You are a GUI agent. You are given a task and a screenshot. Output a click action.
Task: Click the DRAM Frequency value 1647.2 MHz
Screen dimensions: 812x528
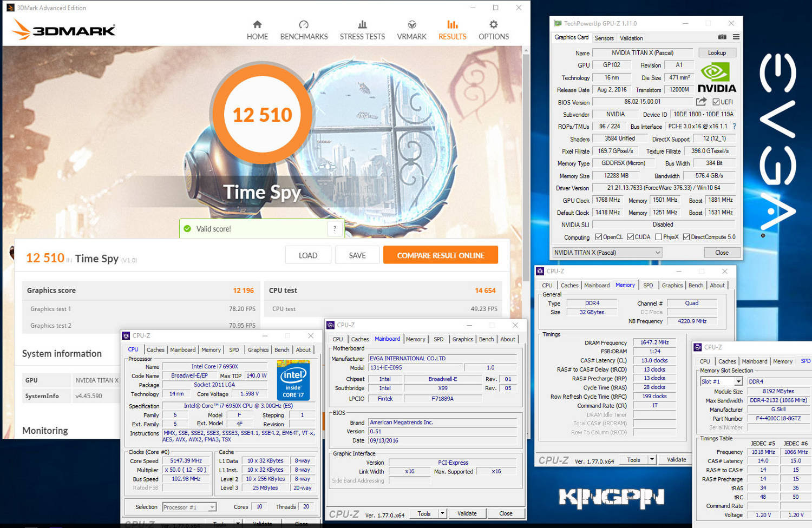click(x=654, y=342)
